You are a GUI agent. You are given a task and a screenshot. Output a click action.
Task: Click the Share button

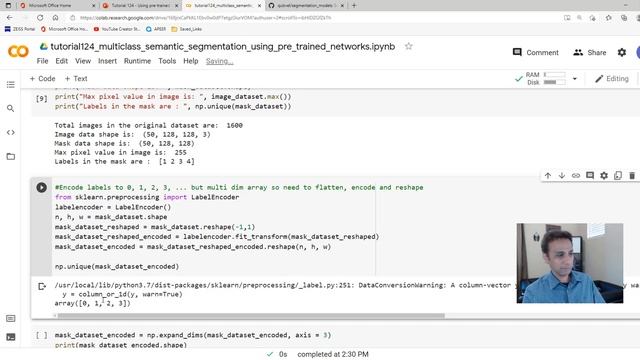[590, 52]
